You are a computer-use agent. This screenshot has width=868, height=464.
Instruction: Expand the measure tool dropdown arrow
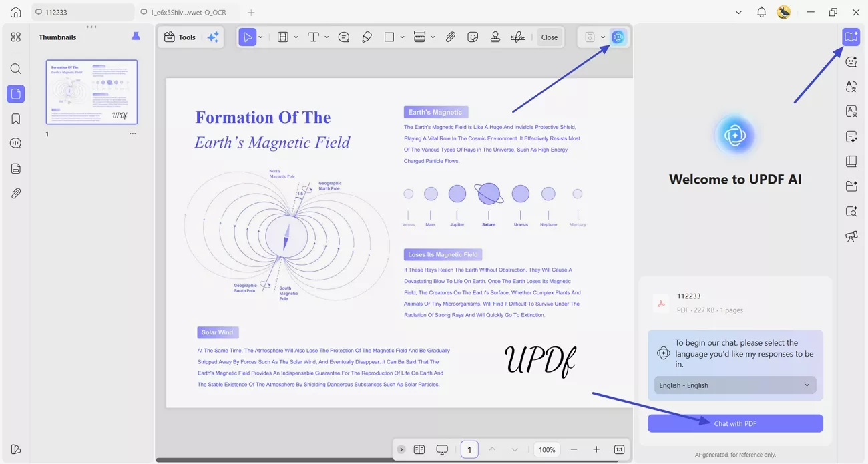coord(433,37)
